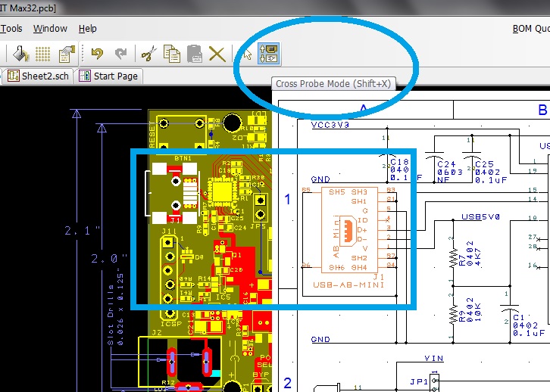Select USB-AB-MINI connector J1 in schematic
The height and width of the screenshot is (392, 550).
pos(349,230)
